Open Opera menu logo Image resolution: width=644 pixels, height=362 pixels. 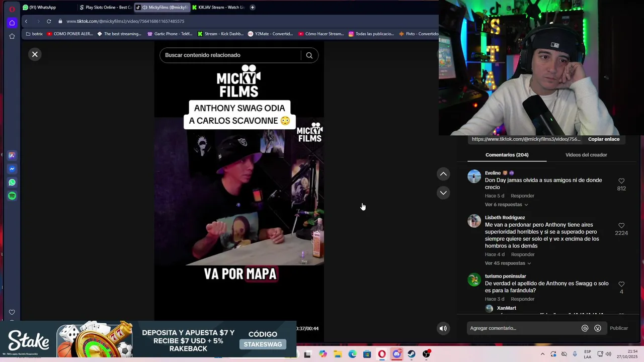[x=12, y=9]
